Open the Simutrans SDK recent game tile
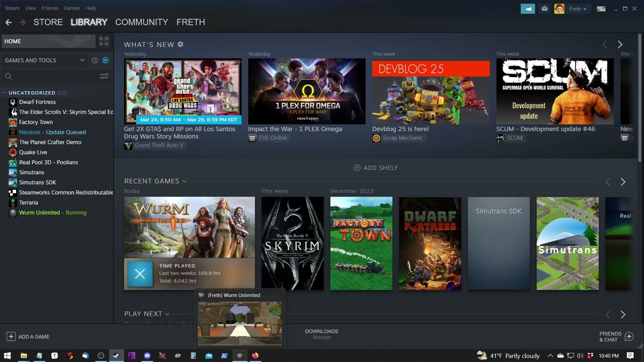Screen dimensions: 644x362 click(499, 243)
